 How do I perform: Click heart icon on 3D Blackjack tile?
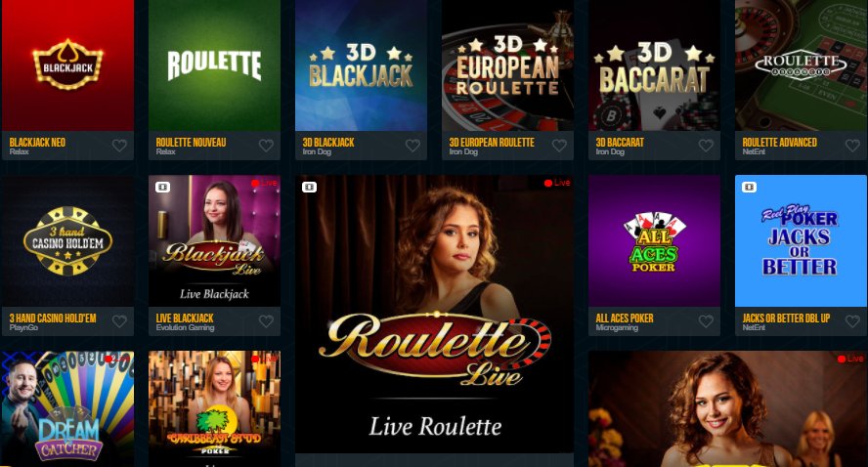tap(412, 146)
